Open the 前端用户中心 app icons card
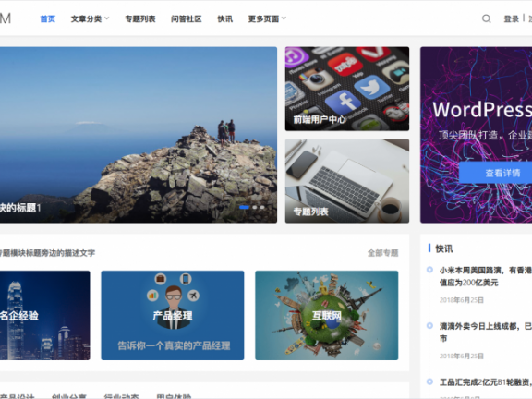 tap(347, 89)
